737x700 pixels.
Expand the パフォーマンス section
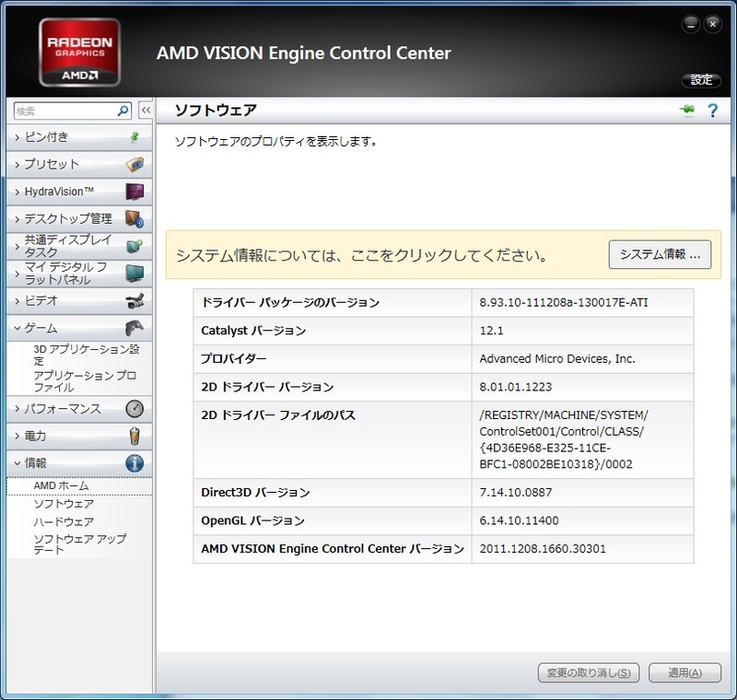pyautogui.click(x=79, y=409)
